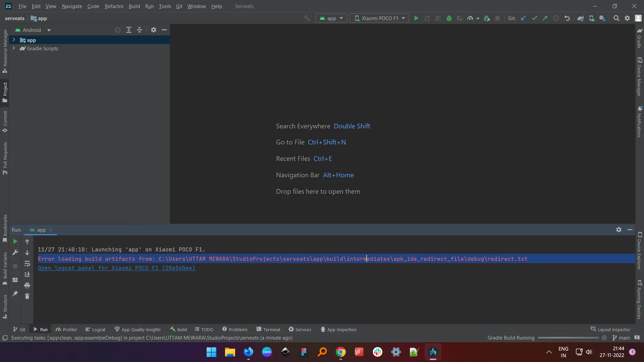Toggle Pin Tab in Run panel

pyautogui.click(x=15, y=294)
